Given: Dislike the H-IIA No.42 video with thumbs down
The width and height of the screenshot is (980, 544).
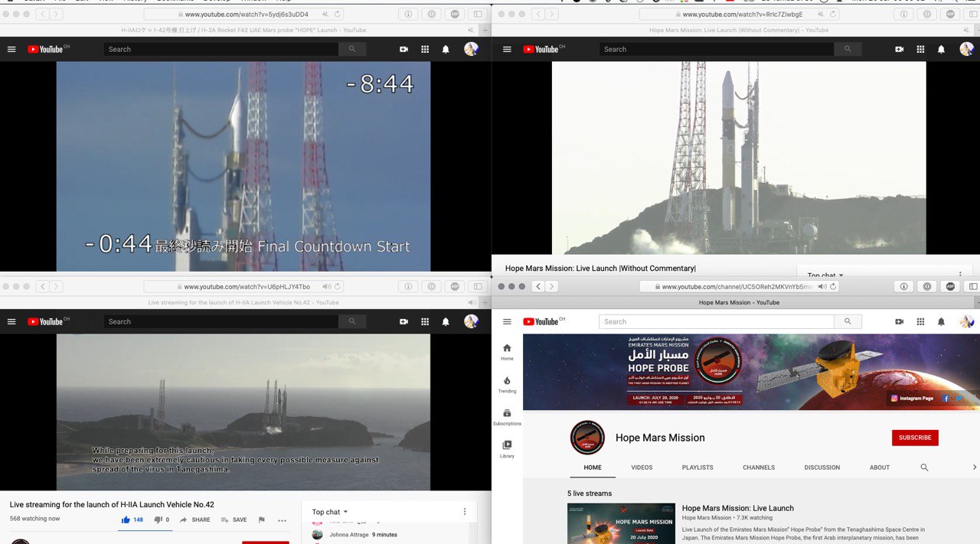Looking at the screenshot, I should tap(162, 520).
